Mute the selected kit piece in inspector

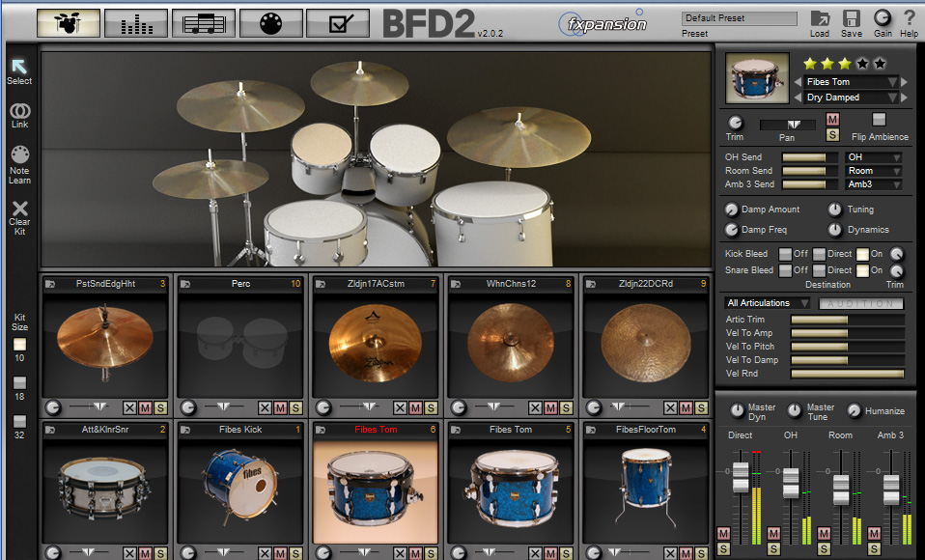(832, 120)
